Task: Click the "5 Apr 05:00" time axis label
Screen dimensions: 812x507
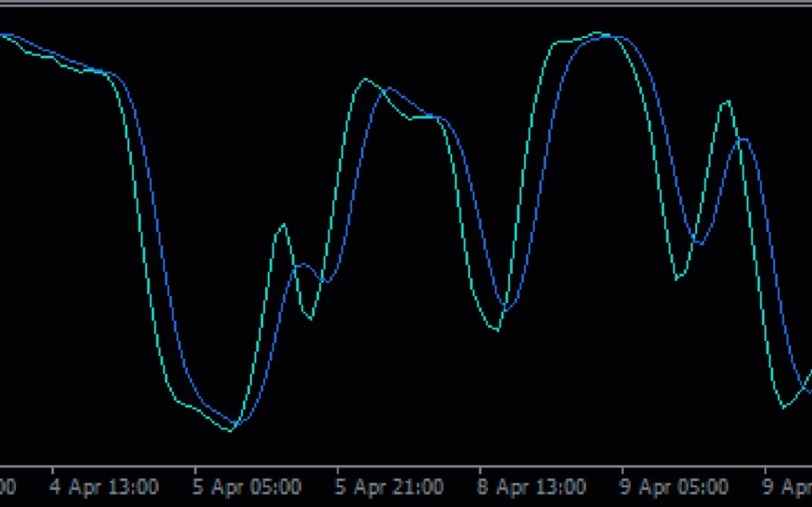Action: coord(247,488)
